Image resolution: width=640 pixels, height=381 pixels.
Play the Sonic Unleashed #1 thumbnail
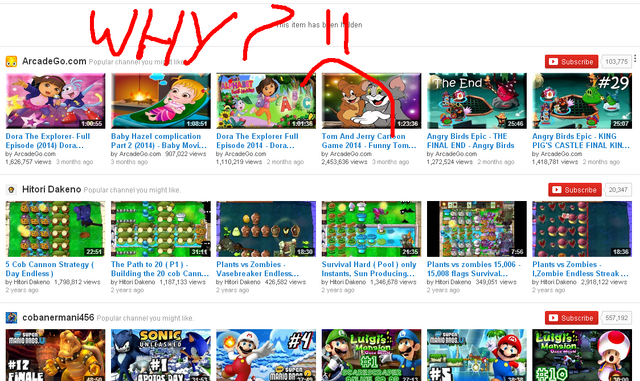(161, 355)
